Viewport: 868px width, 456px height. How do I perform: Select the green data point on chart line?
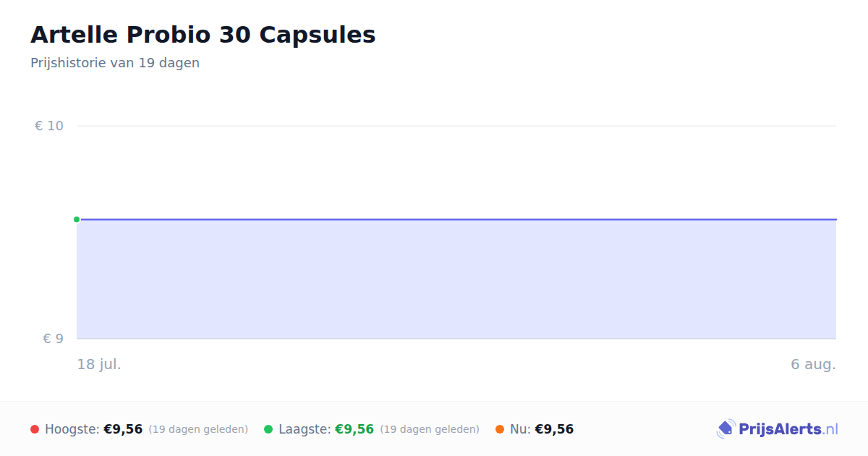[x=77, y=219]
